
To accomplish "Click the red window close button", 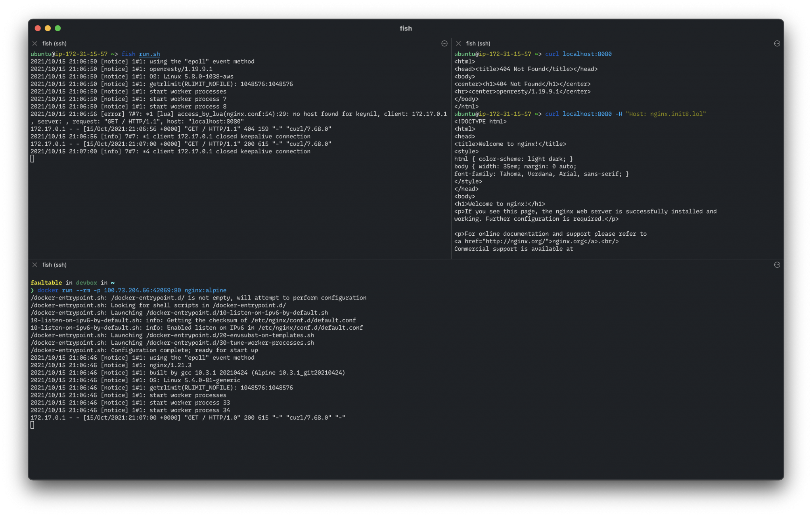I will point(38,28).
